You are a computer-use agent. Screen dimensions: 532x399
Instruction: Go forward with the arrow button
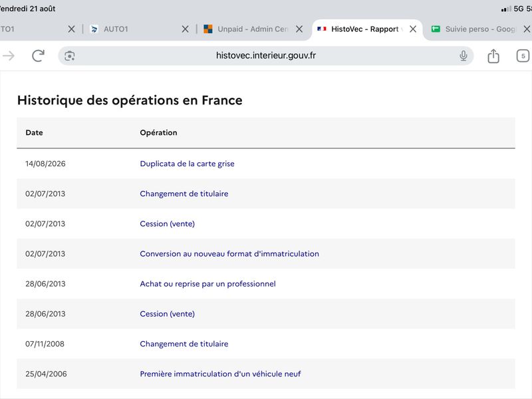tap(9, 56)
